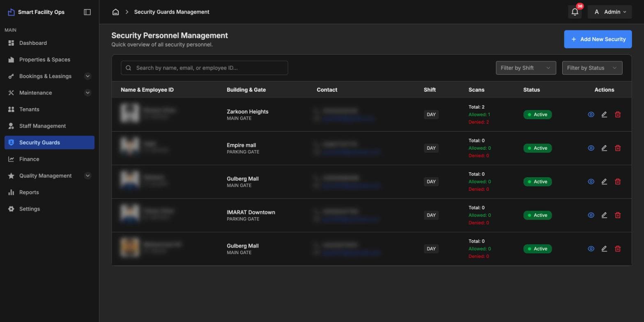The height and width of the screenshot is (322, 644).
Task: View details of Empire mall guard
Action: pyautogui.click(x=591, y=148)
